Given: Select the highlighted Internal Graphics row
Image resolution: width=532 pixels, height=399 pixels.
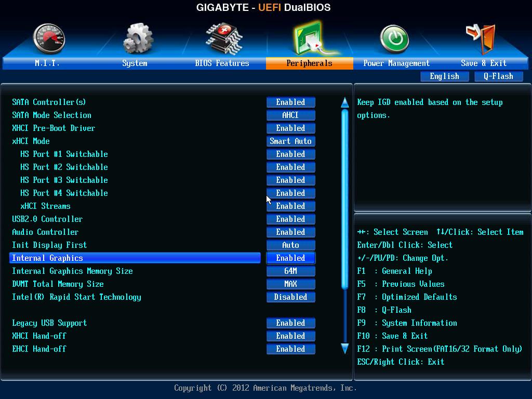Looking at the screenshot, I should (135, 258).
